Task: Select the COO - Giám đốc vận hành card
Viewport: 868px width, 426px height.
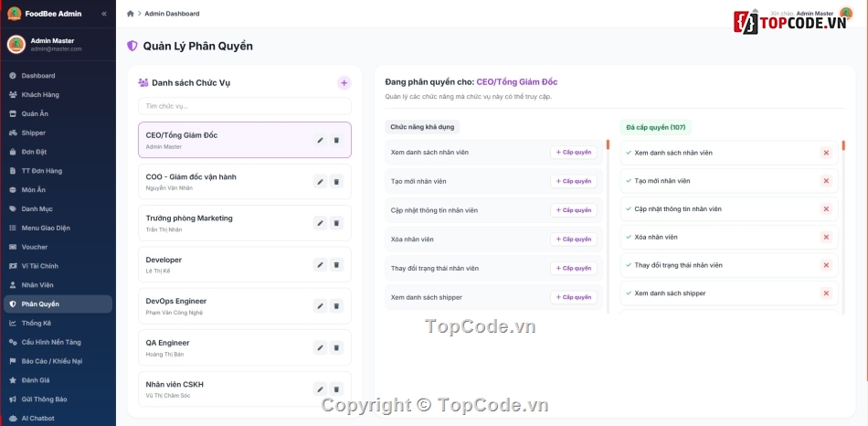Action: click(245, 182)
